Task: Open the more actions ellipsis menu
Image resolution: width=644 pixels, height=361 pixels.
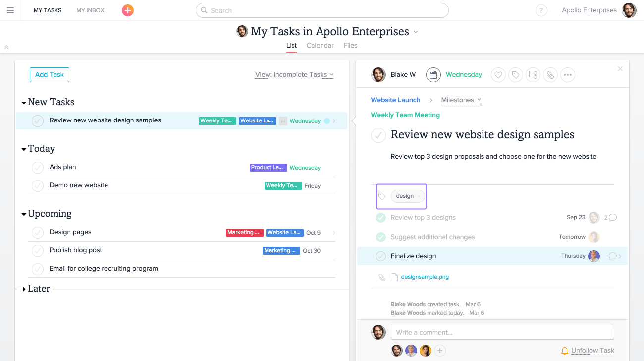Action: (x=568, y=75)
